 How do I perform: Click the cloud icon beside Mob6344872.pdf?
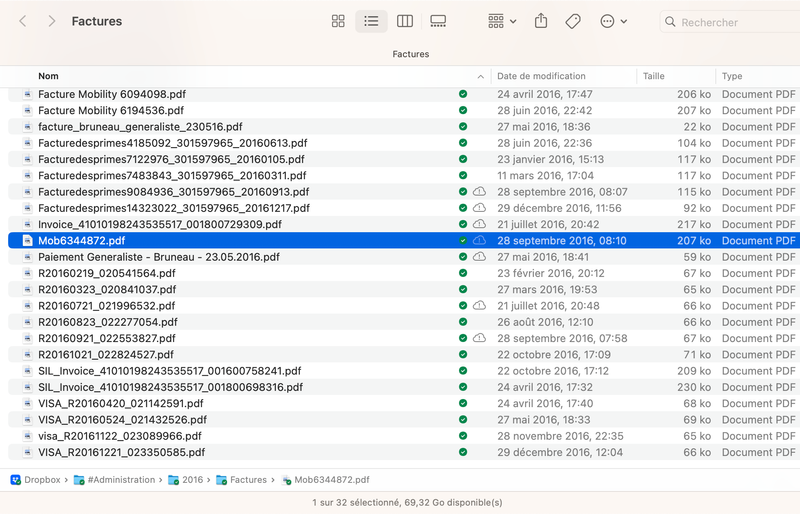[480, 241]
